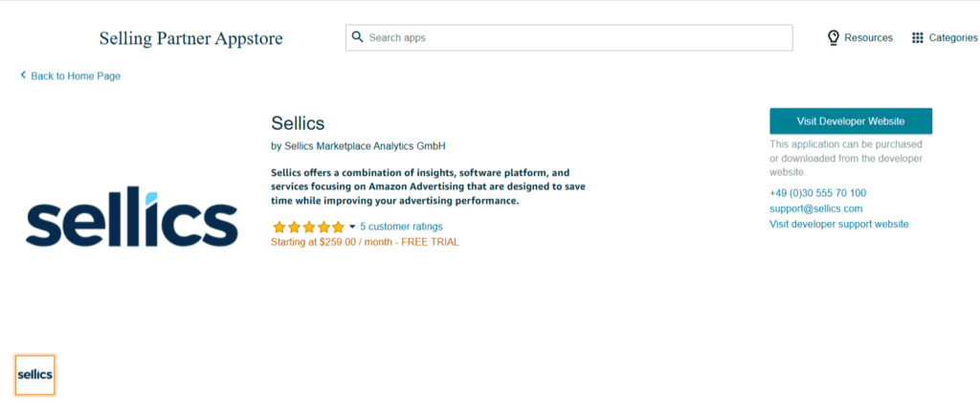Open the Categories menu

point(952,38)
